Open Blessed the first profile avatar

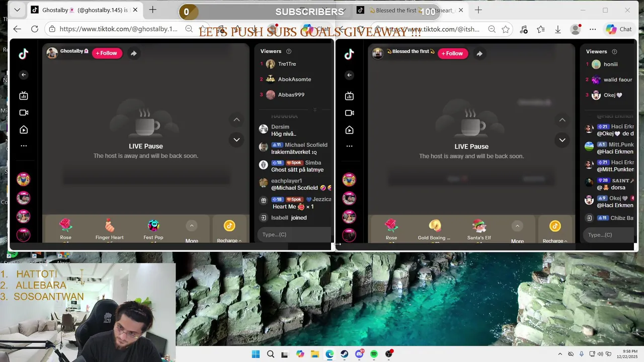tap(377, 53)
